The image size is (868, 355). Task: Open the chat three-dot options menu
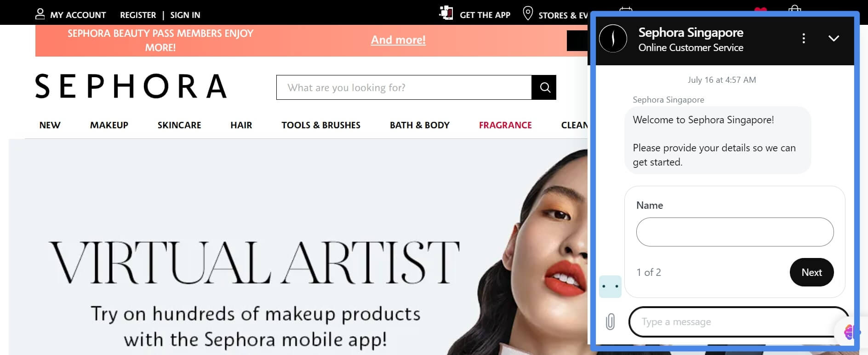coord(804,38)
